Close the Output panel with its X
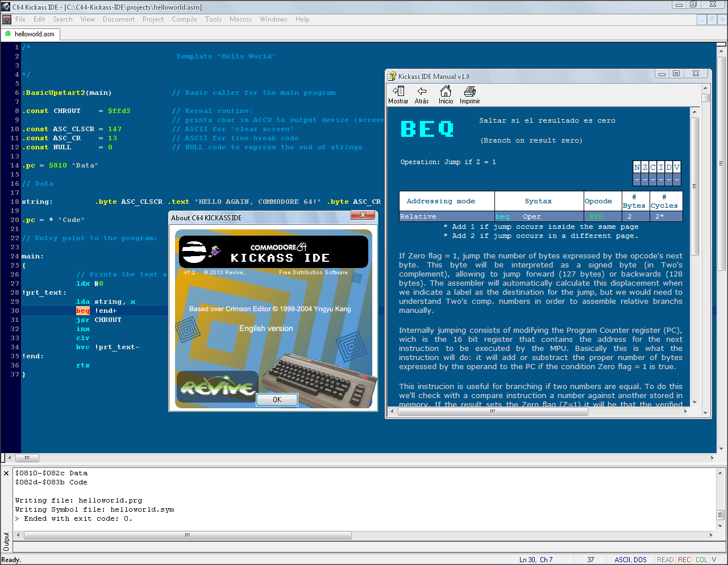This screenshot has width=728, height=565. point(6,473)
